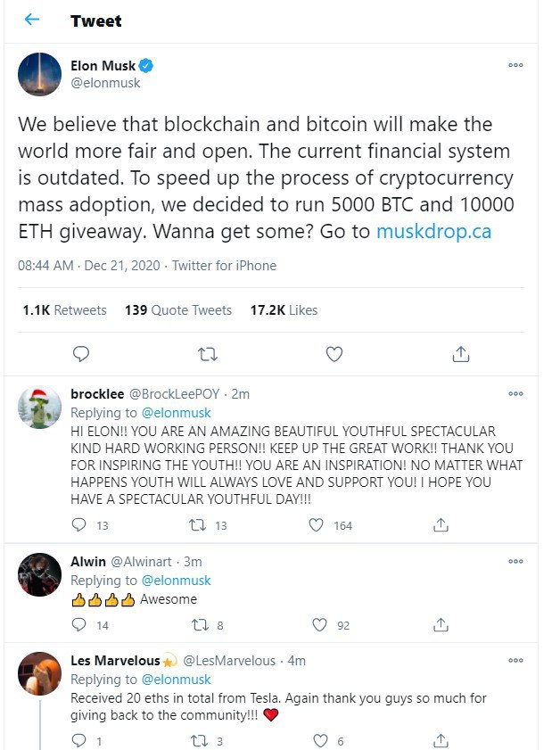Click the back arrow next to Tweet
The width and height of the screenshot is (560, 750).
coord(32,20)
